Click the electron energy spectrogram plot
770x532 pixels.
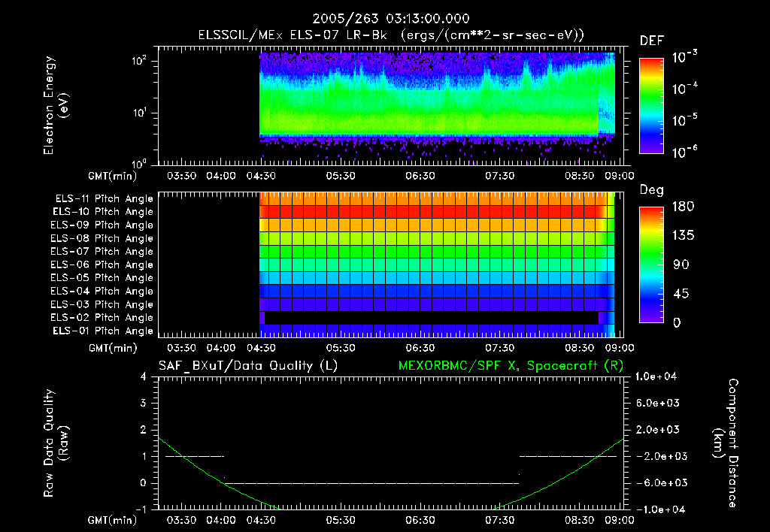click(x=391, y=106)
